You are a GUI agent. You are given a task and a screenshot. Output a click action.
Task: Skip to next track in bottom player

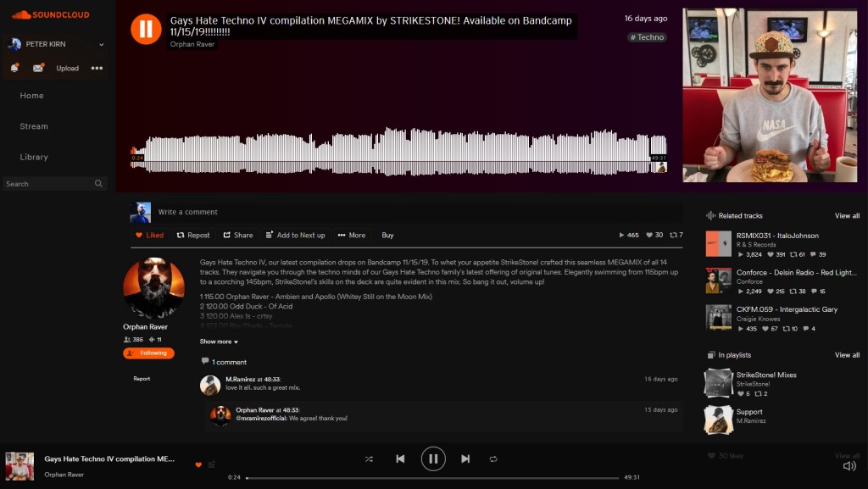(x=465, y=458)
